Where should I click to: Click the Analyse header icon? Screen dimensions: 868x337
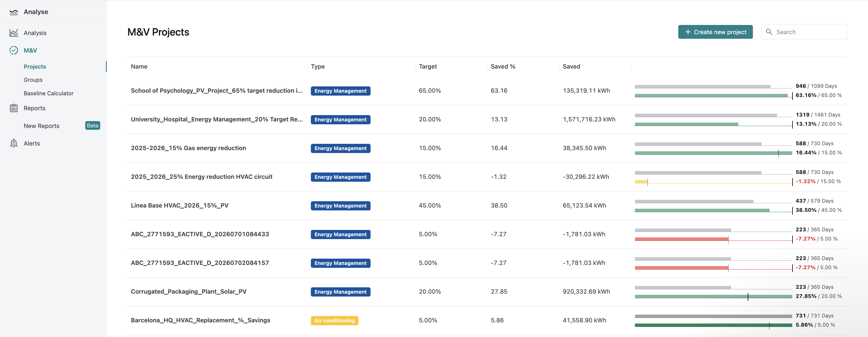(13, 12)
